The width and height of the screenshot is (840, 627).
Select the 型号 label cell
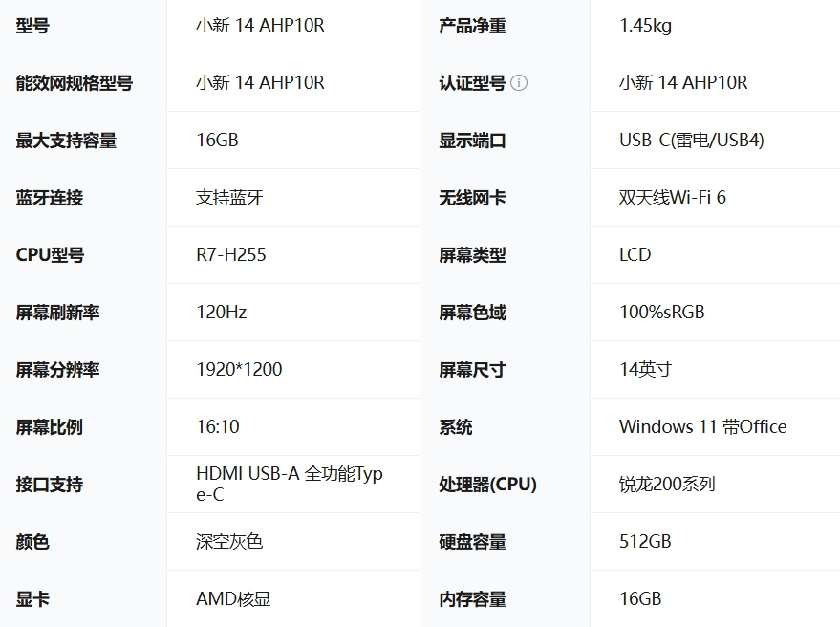point(32,26)
